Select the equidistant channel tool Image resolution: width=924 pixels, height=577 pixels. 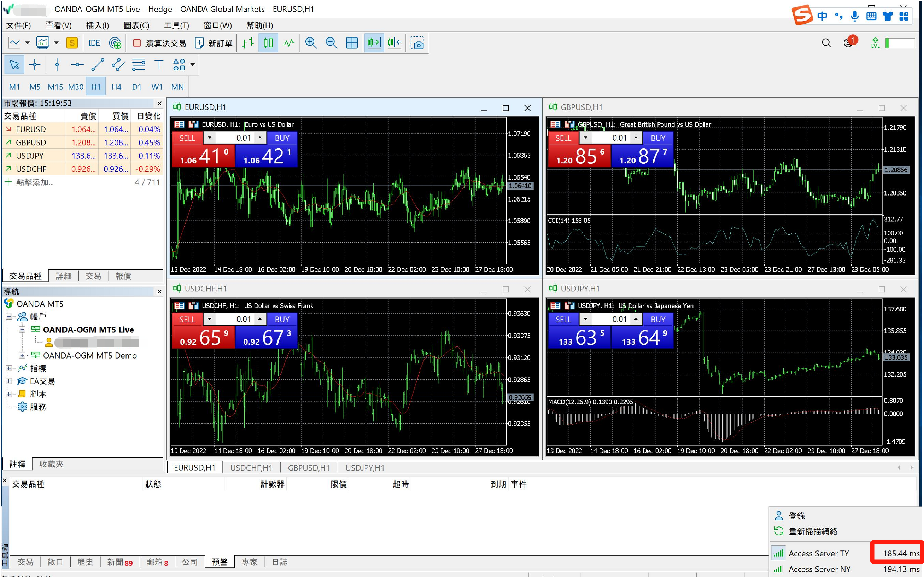(118, 64)
